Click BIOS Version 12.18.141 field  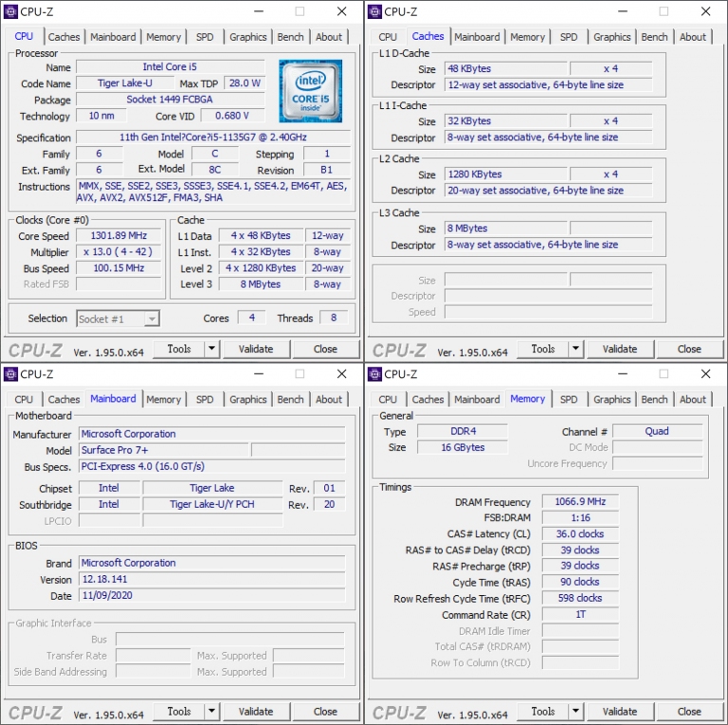(212, 579)
